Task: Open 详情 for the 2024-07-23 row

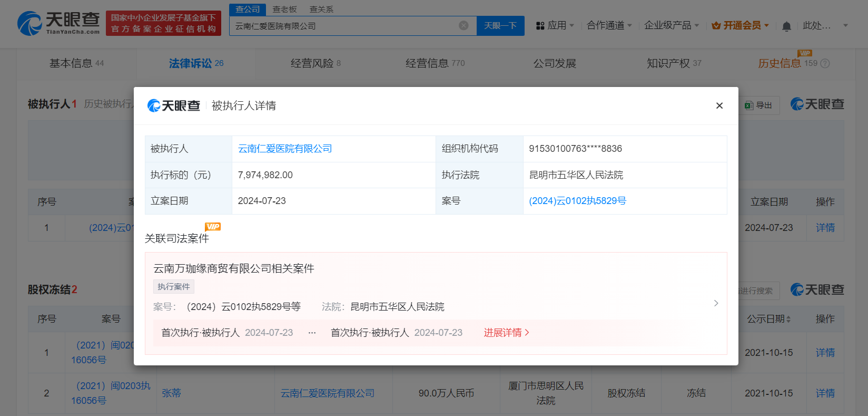Action: tap(825, 228)
